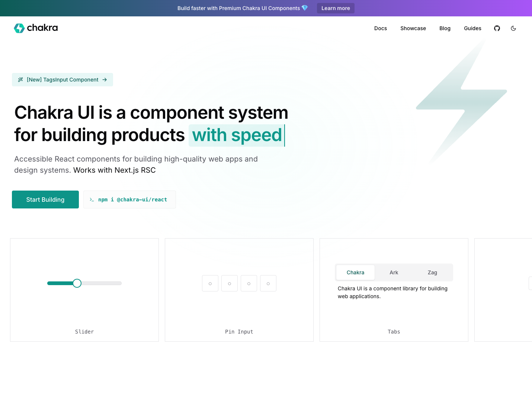Click the terminal prompt icon before npm command

pos(92,200)
